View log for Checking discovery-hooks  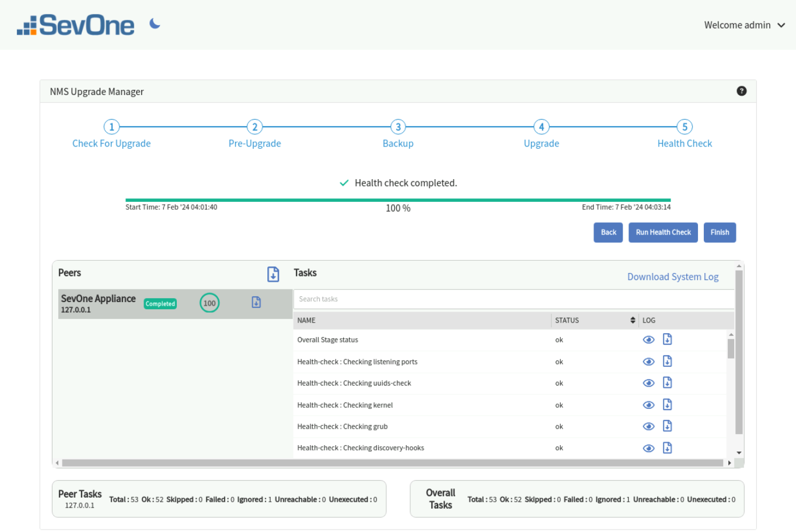click(x=648, y=448)
